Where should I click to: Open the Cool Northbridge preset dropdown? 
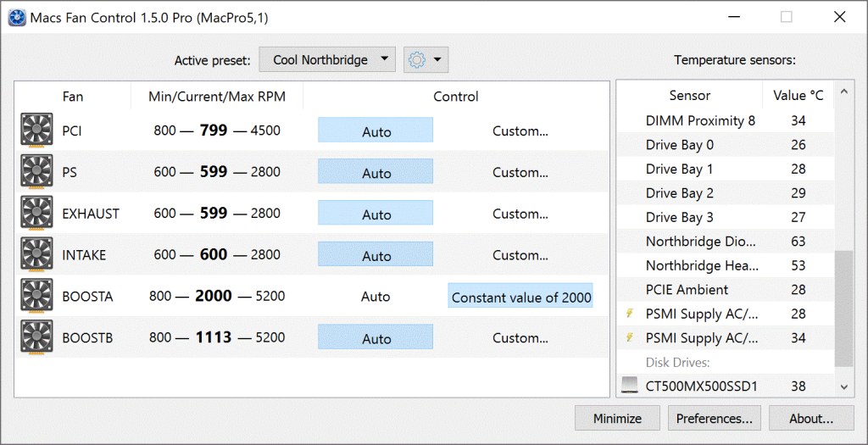click(x=327, y=60)
